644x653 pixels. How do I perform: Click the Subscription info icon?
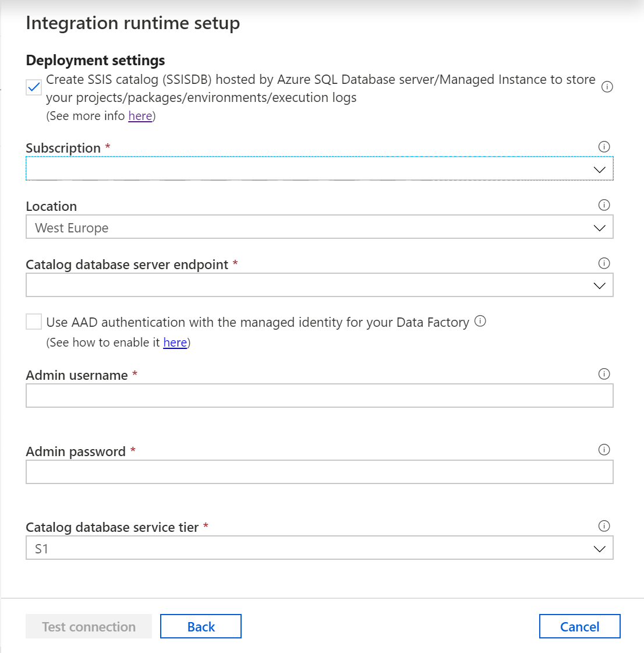pyautogui.click(x=604, y=147)
